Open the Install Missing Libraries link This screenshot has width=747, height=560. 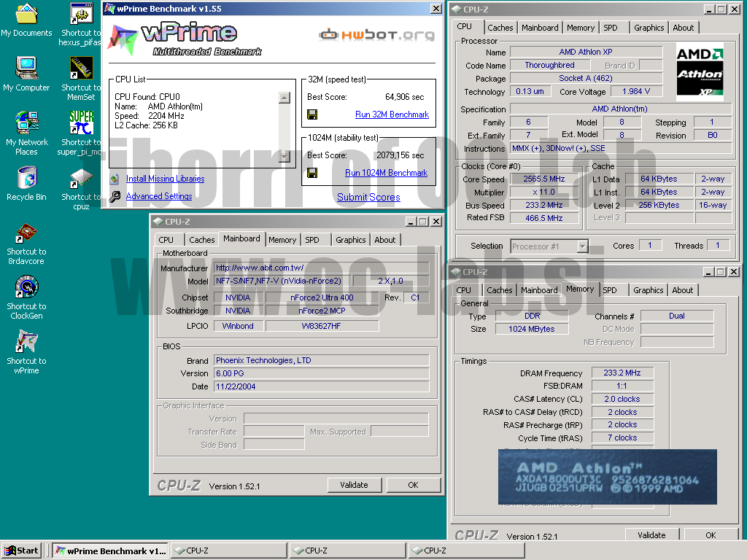(166, 179)
